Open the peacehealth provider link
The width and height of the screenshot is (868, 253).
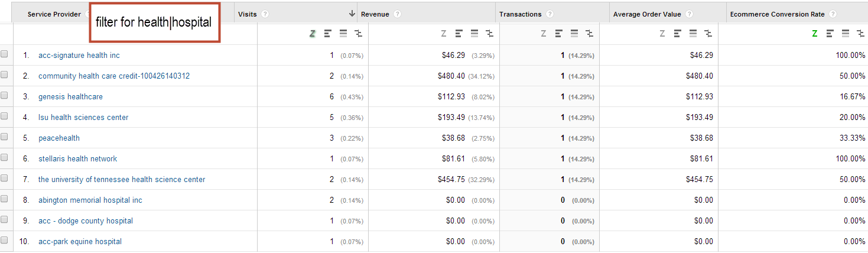click(x=59, y=138)
